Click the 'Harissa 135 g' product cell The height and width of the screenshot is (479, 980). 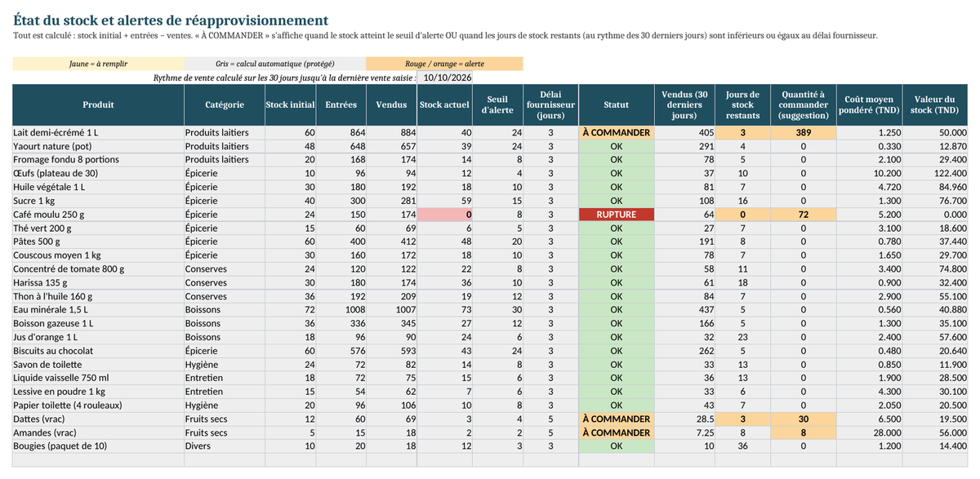pos(98,282)
